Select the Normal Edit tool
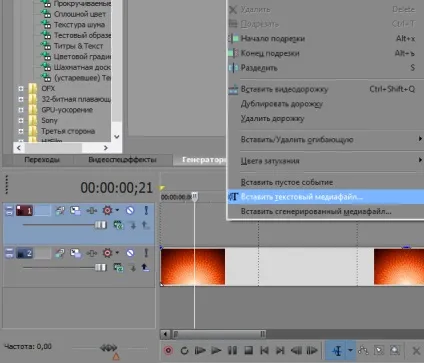Viewport: 424px width, 363px height. (x=337, y=350)
